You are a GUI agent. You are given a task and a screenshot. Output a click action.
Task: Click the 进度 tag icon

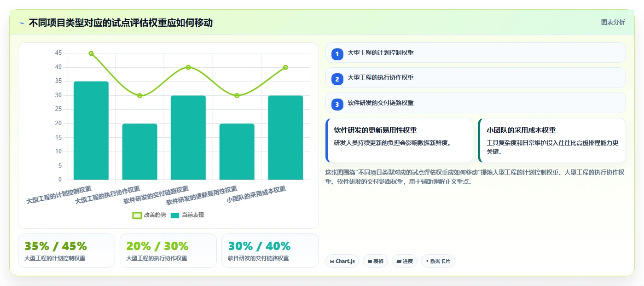tap(399, 261)
